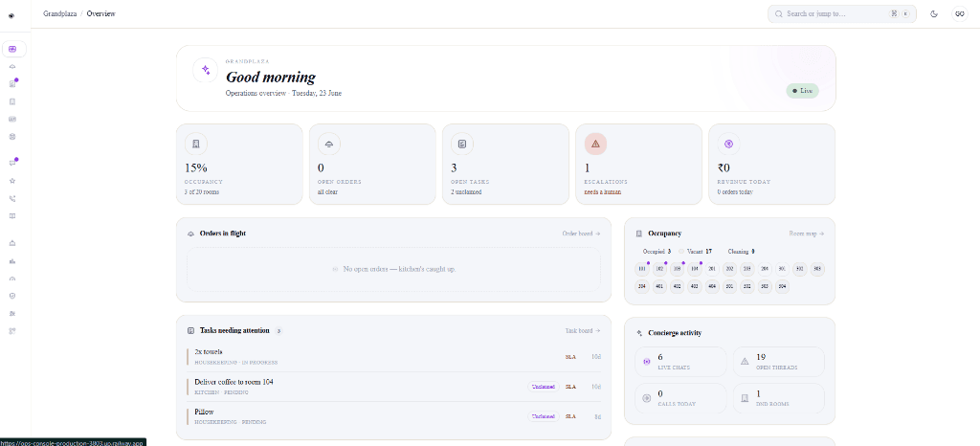This screenshot has width=980, height=446.
Task: Focus the Search or jump to field
Action: pyautogui.click(x=842, y=13)
